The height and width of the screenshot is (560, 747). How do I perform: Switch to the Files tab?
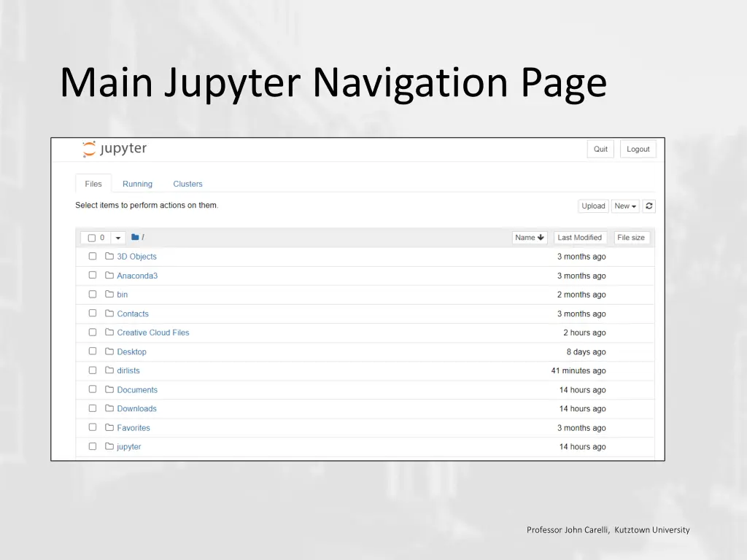(93, 184)
